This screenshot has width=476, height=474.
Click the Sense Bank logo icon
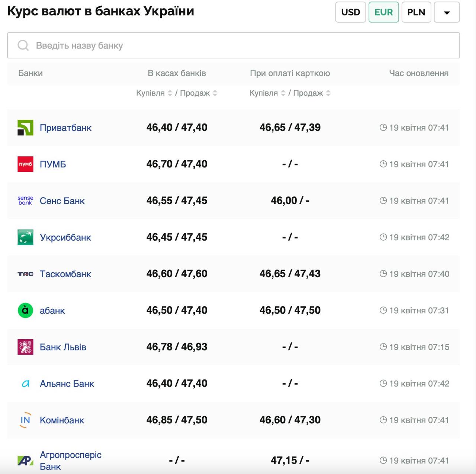25,201
